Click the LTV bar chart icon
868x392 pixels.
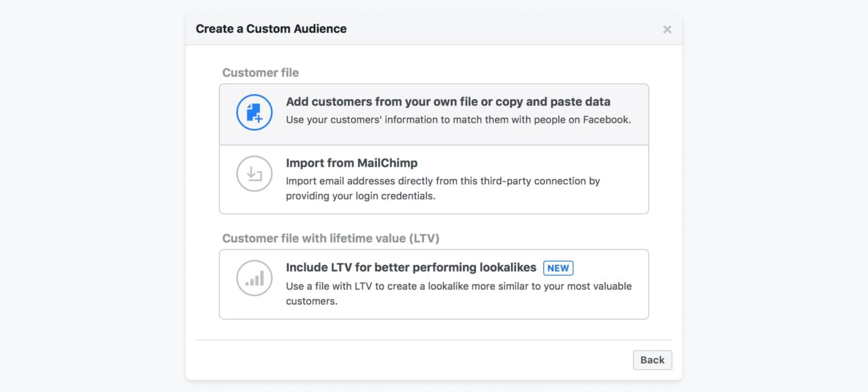pos(254,278)
